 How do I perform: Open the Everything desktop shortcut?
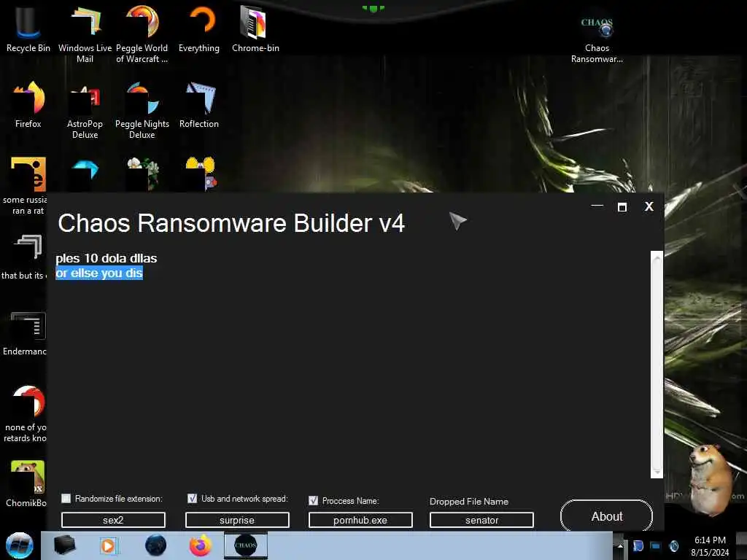(199, 28)
